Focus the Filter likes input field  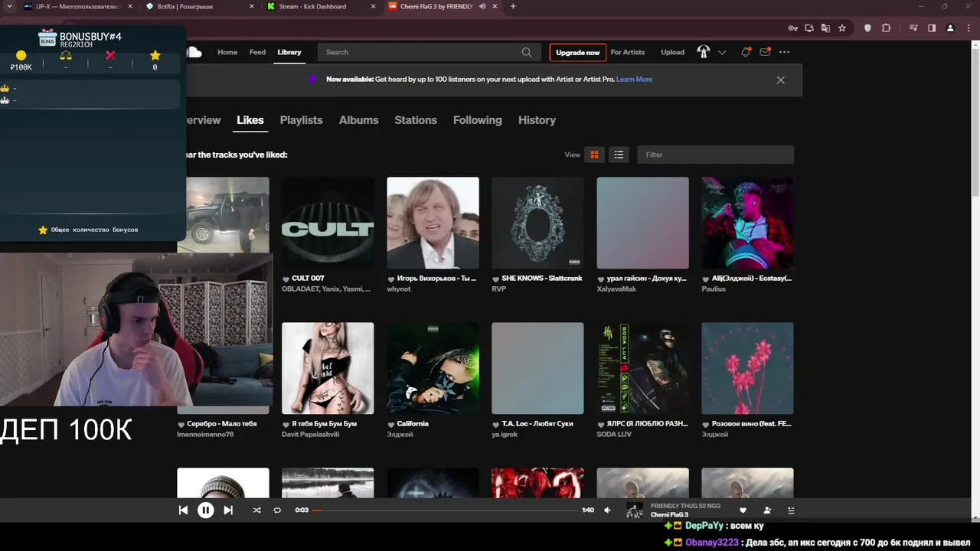click(715, 155)
